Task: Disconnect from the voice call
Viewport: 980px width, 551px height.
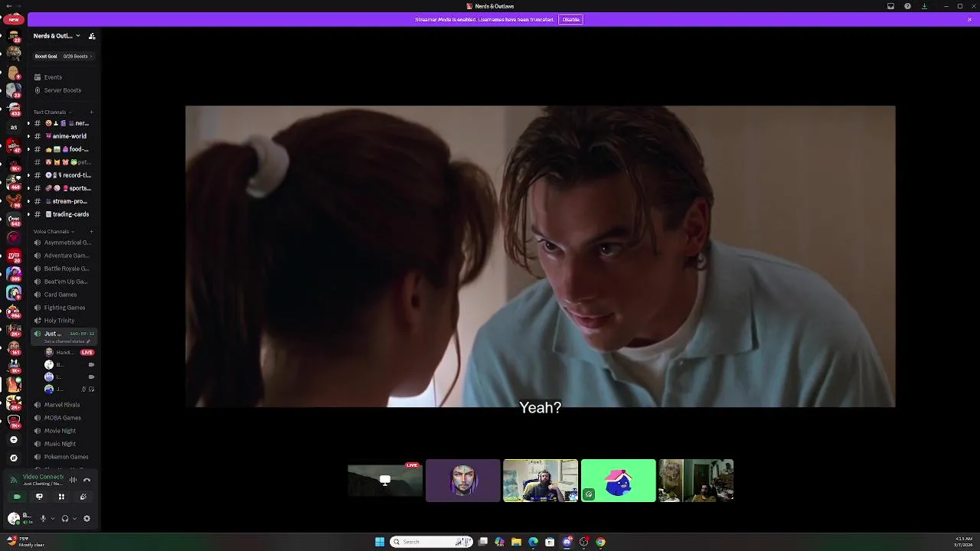Action: coord(87,480)
